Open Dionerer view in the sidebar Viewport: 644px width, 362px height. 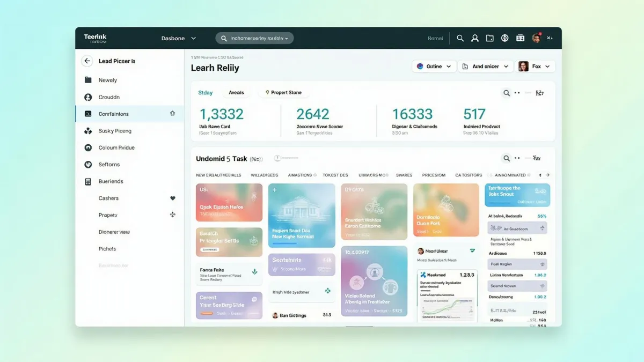(114, 232)
